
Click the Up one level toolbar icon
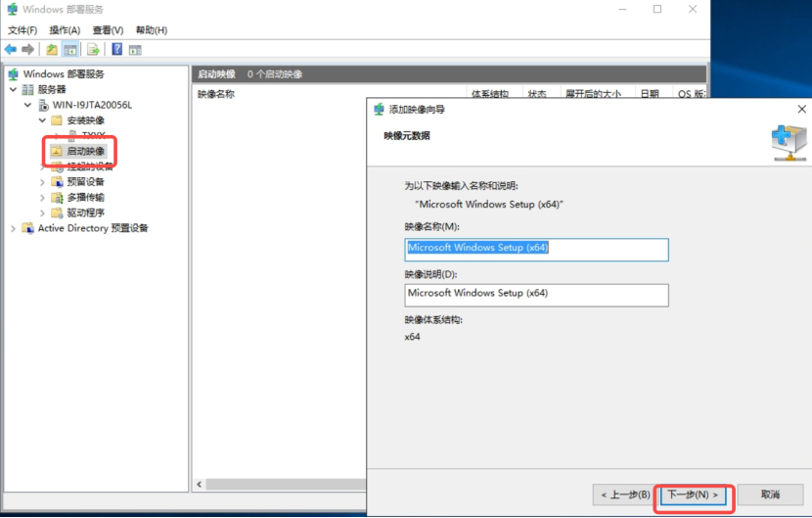tap(52, 49)
